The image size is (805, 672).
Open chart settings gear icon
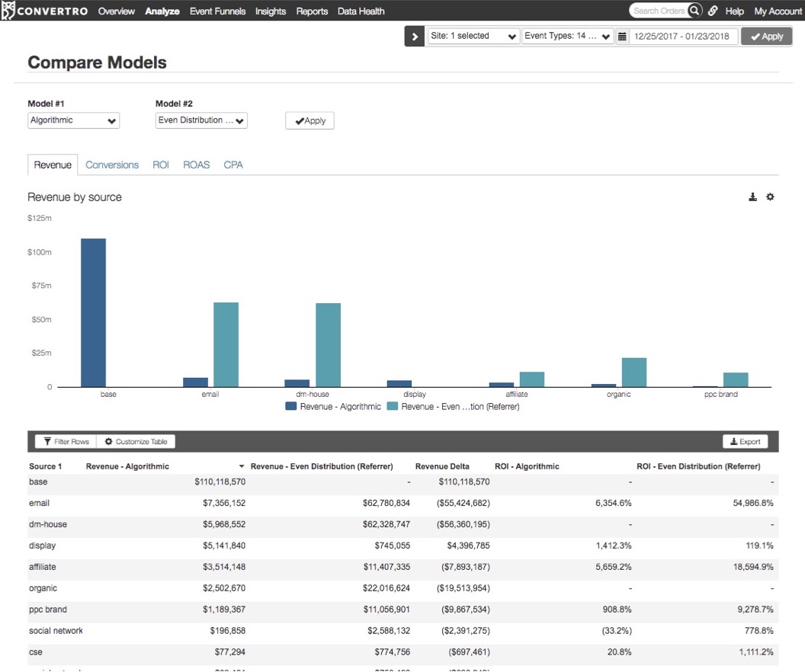click(x=770, y=197)
